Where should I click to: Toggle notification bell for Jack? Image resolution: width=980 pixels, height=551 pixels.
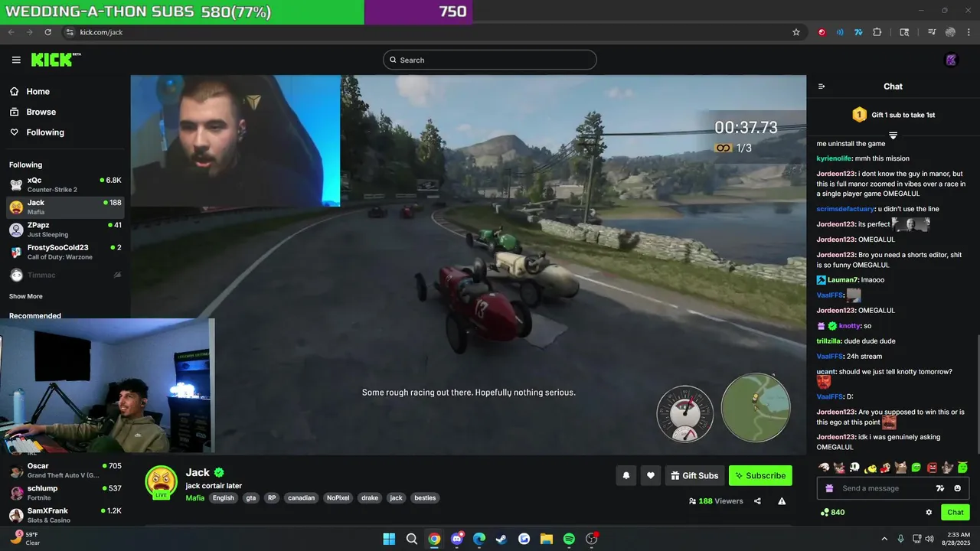tap(626, 475)
